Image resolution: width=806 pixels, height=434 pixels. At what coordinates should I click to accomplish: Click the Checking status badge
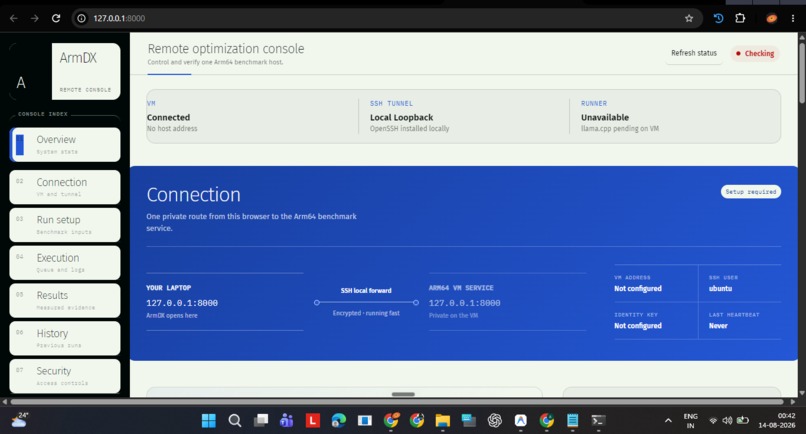click(x=755, y=53)
